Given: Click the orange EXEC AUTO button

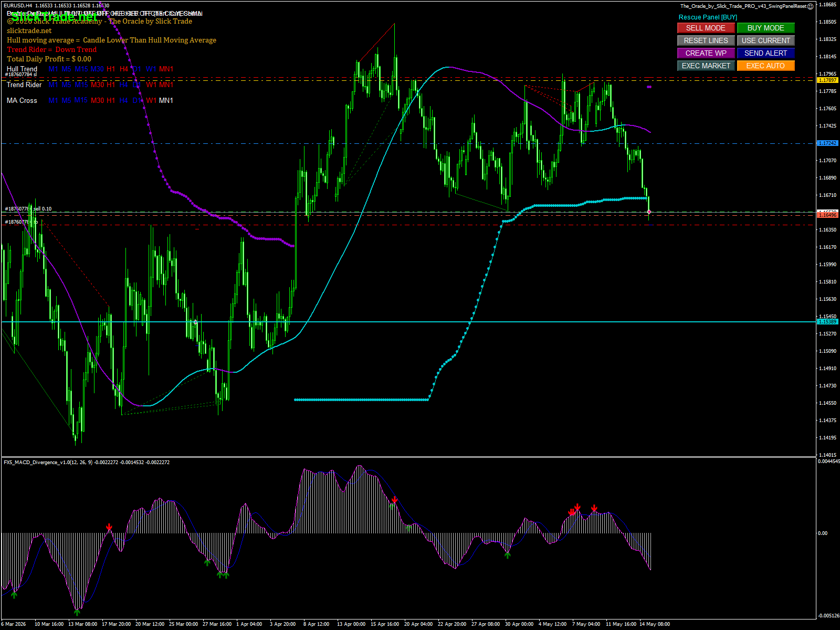Looking at the screenshot, I should click(765, 66).
